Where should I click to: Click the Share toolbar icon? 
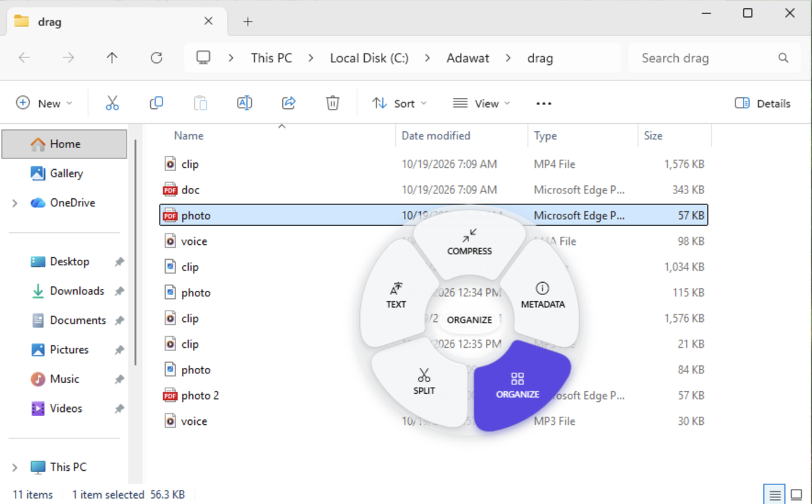pos(289,103)
